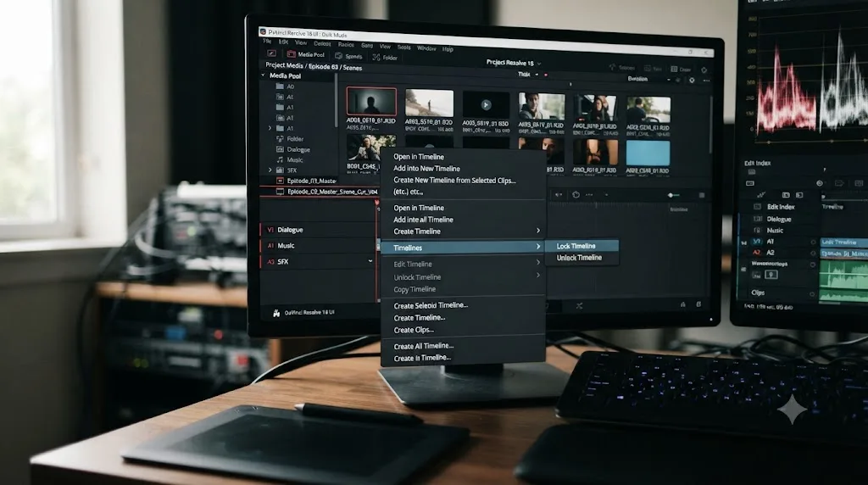Click the edit pencil icon left of Media Pool button
868x485 pixels.
pos(271,53)
